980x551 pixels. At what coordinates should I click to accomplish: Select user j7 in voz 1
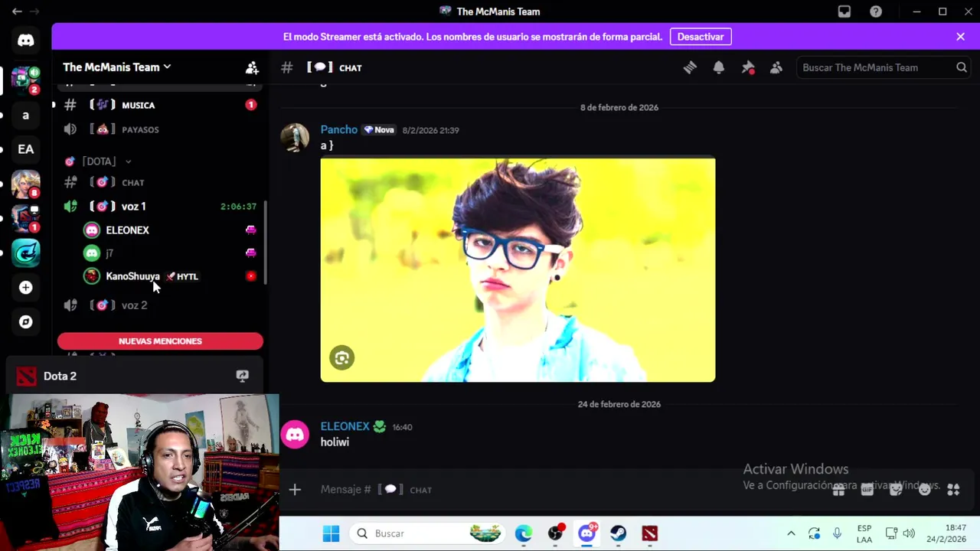point(170,253)
